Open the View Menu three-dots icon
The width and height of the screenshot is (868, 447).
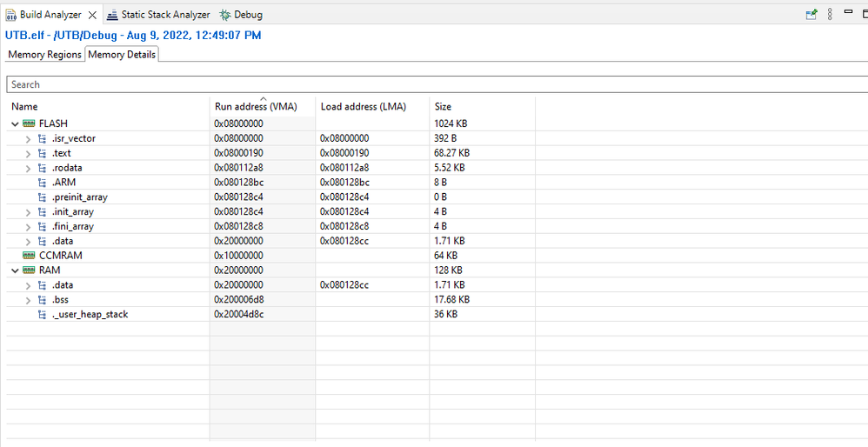point(830,15)
